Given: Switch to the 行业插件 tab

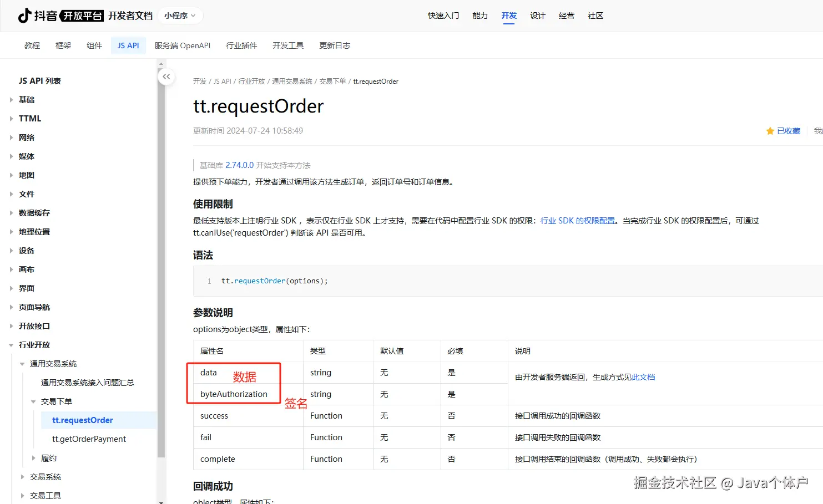Looking at the screenshot, I should click(241, 45).
